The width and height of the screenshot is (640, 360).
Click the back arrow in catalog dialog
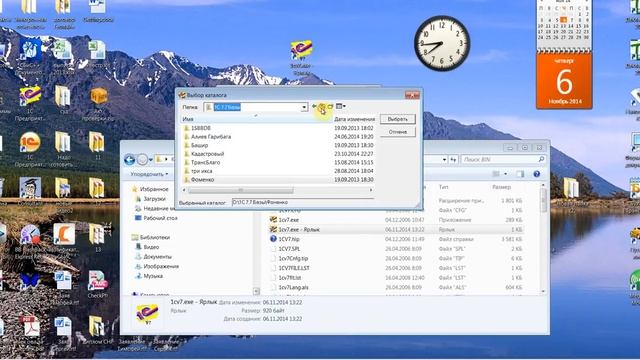tap(314, 107)
